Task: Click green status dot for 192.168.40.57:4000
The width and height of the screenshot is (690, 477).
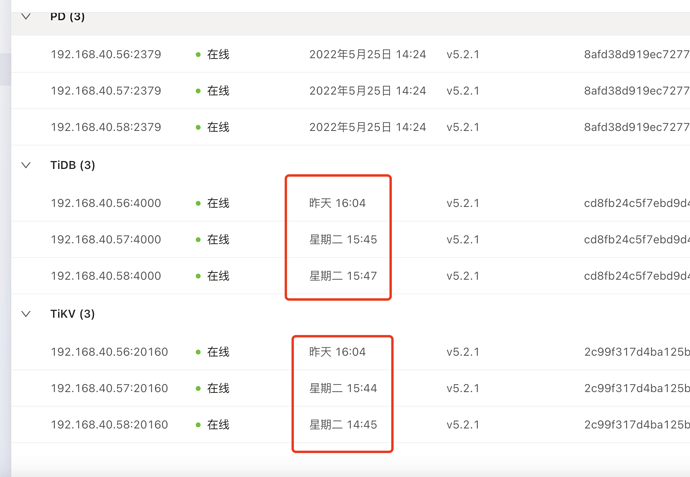Action: tap(198, 240)
